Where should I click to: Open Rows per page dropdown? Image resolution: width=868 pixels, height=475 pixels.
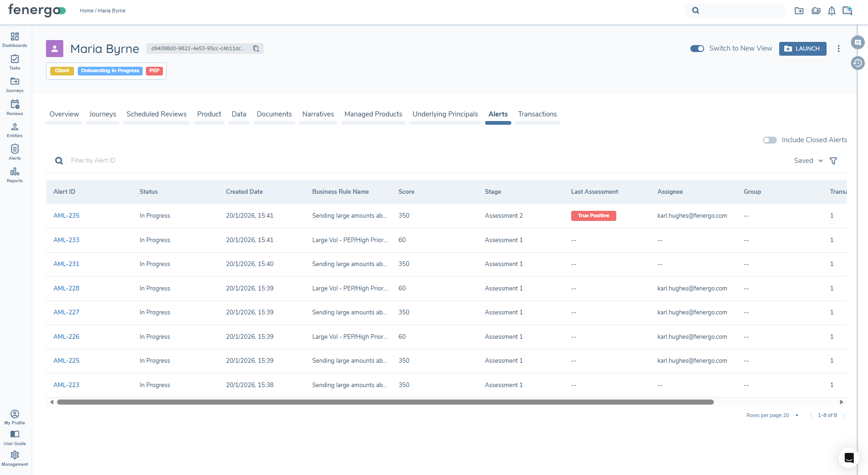[796, 415]
